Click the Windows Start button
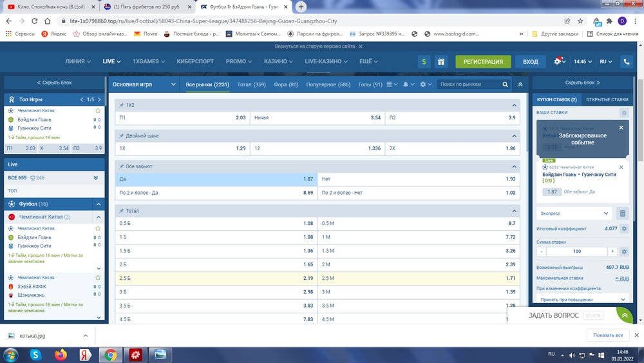Image resolution: width=644 pixels, height=363 pixels. pos(10,355)
